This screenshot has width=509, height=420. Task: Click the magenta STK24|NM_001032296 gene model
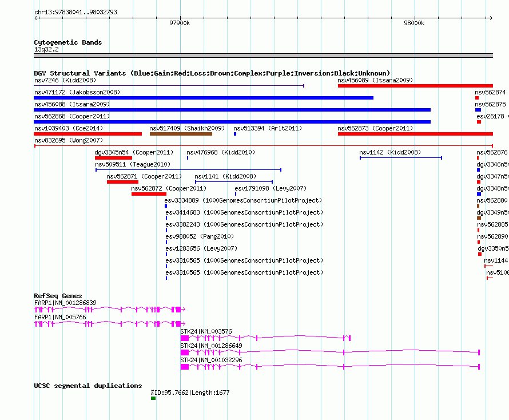pos(330,367)
